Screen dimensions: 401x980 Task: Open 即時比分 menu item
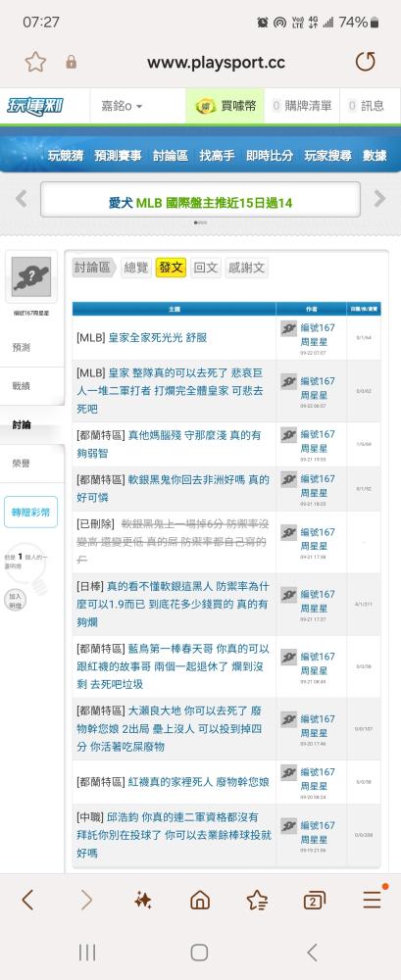(269, 156)
